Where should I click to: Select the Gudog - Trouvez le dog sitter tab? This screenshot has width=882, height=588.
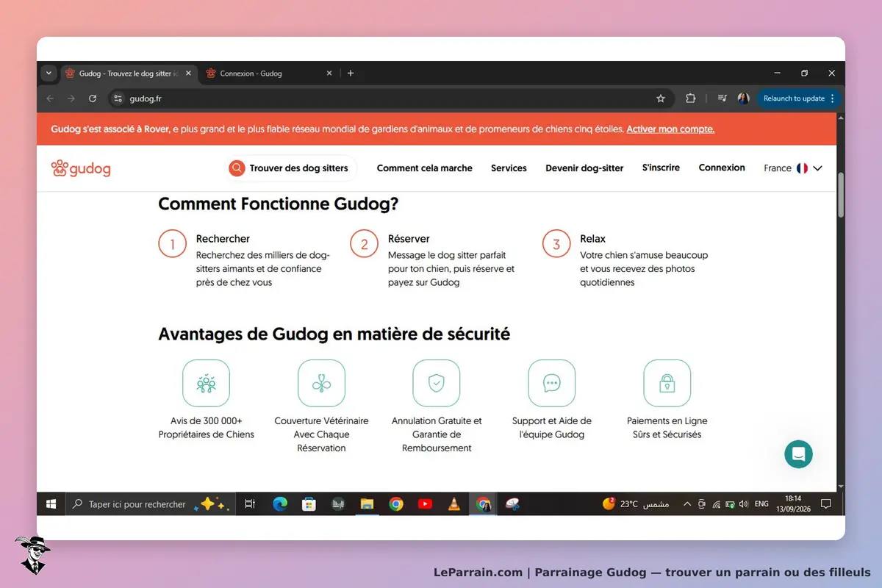(128, 73)
